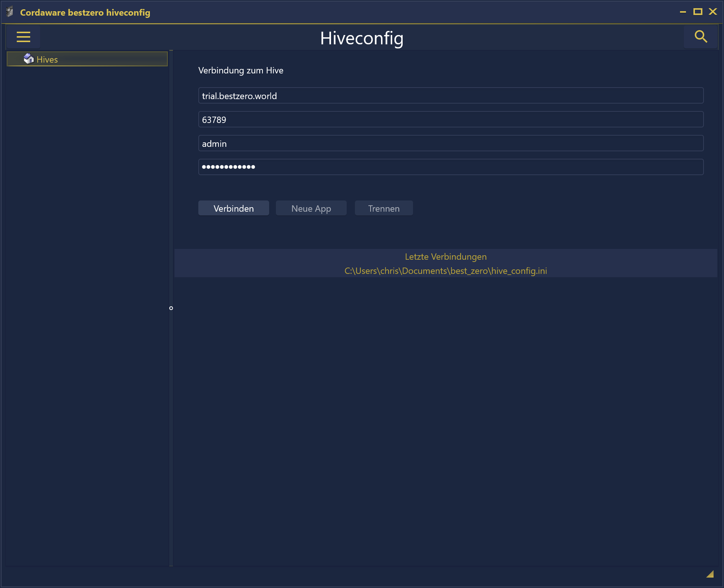Click the sidebar splitter handle

tap(171, 308)
